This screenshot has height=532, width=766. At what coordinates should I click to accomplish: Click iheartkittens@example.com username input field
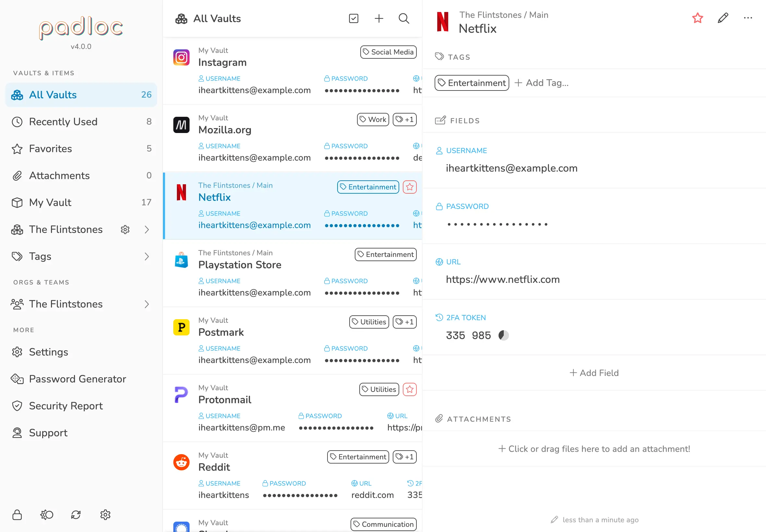click(x=511, y=168)
